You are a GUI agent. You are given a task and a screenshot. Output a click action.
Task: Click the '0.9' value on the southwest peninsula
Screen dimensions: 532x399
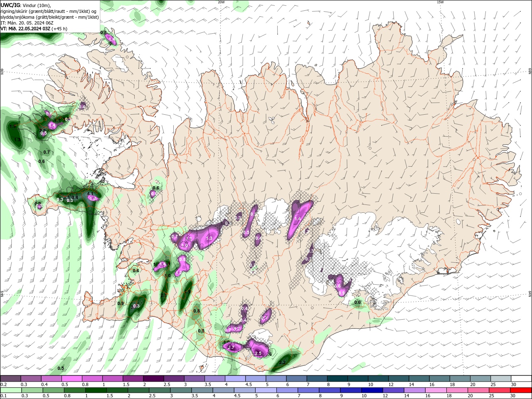click(x=121, y=303)
